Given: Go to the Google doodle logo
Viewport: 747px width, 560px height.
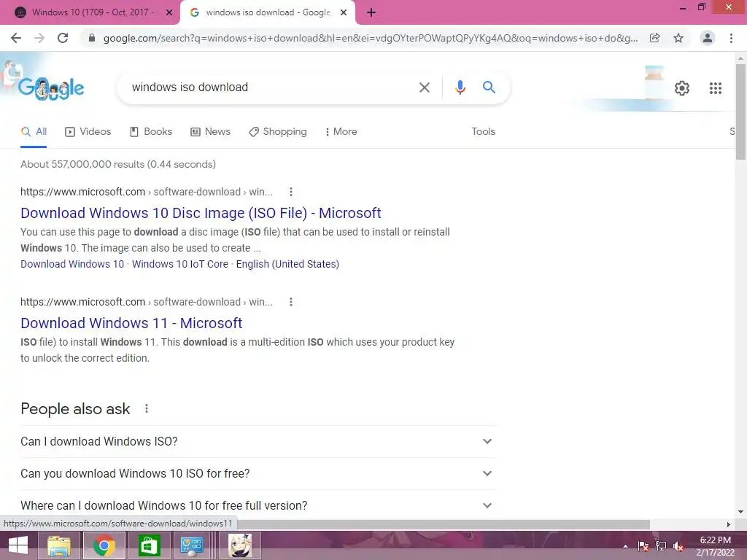Looking at the screenshot, I should pos(51,88).
